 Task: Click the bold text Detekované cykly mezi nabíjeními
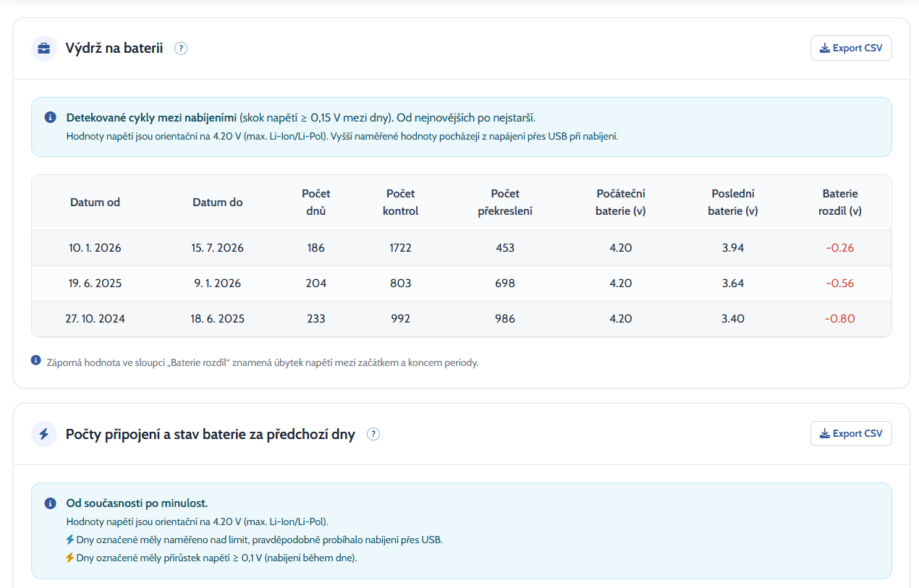(x=152, y=117)
